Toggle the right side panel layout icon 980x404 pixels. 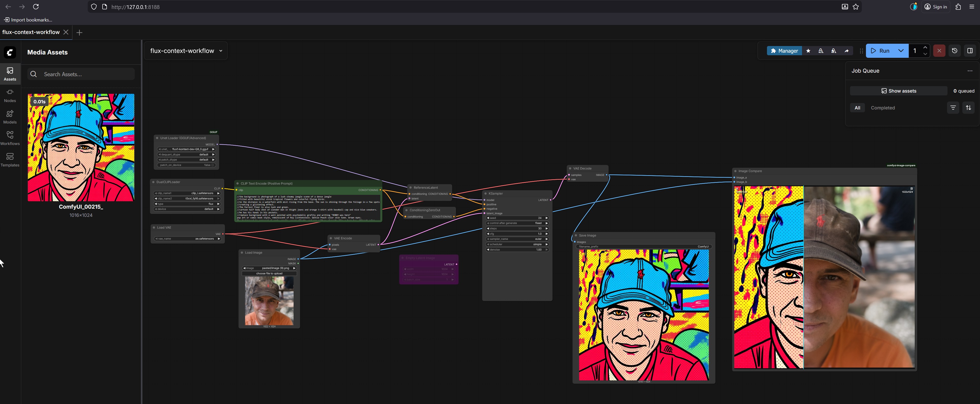tap(970, 51)
